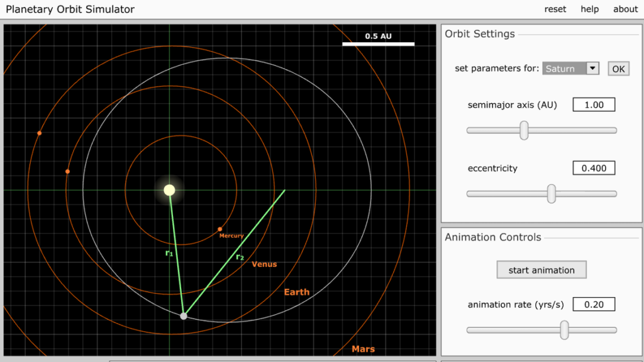This screenshot has height=362, width=644.
Task: Click the glowing Sun at orbit center
Action: pyautogui.click(x=169, y=190)
